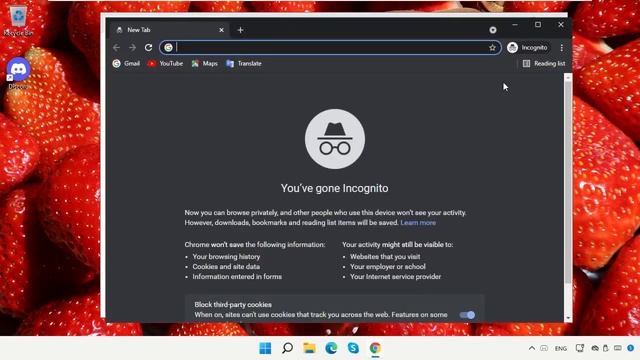Screen dimensions: 640x360
Task: Follow the Learn more link
Action: (x=418, y=223)
